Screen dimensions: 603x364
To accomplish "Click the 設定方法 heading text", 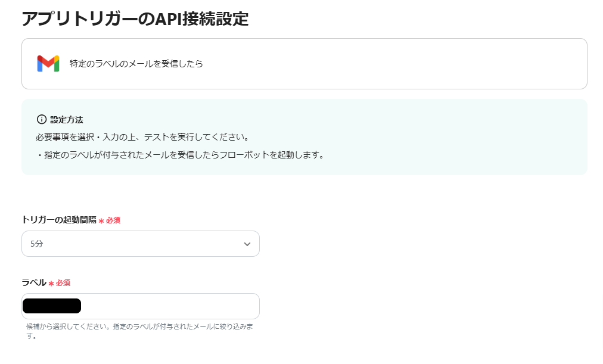I will 67,120.
